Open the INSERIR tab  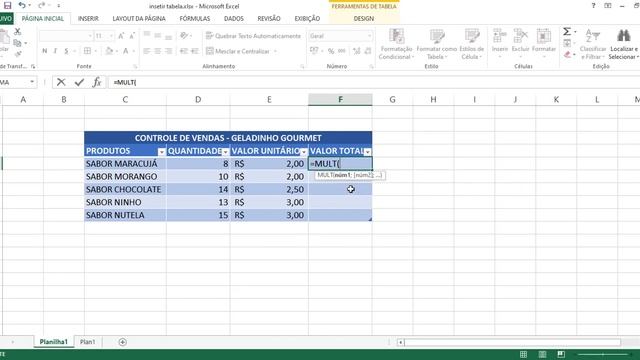point(88,18)
